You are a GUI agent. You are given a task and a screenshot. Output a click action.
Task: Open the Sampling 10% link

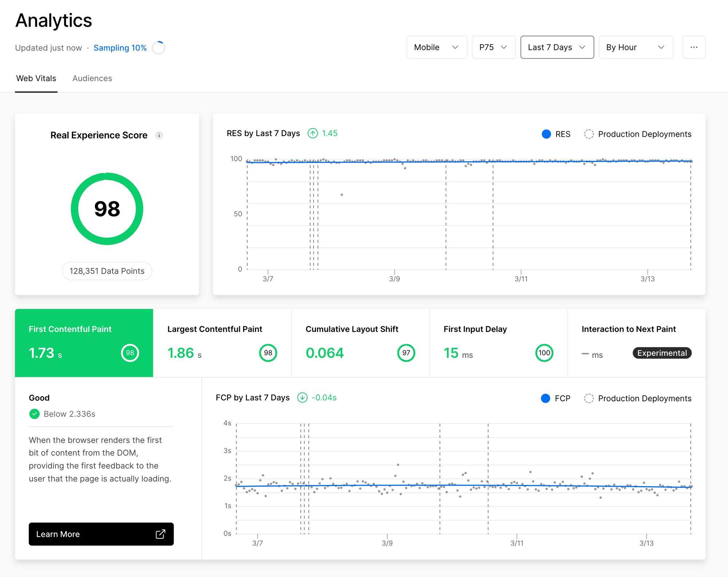coord(120,48)
